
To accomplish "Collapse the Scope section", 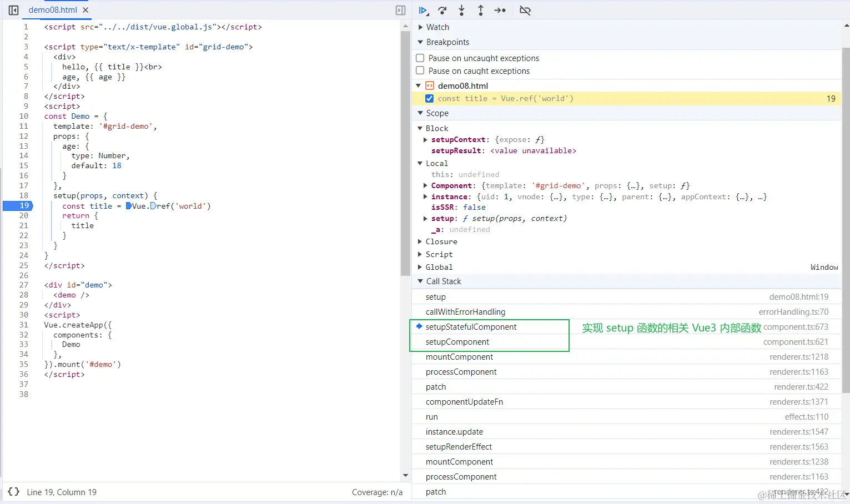I will pos(420,113).
